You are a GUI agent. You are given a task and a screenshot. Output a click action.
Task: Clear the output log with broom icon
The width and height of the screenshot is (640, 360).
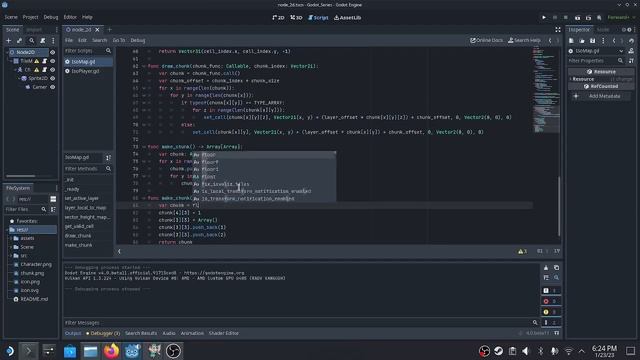point(546,268)
